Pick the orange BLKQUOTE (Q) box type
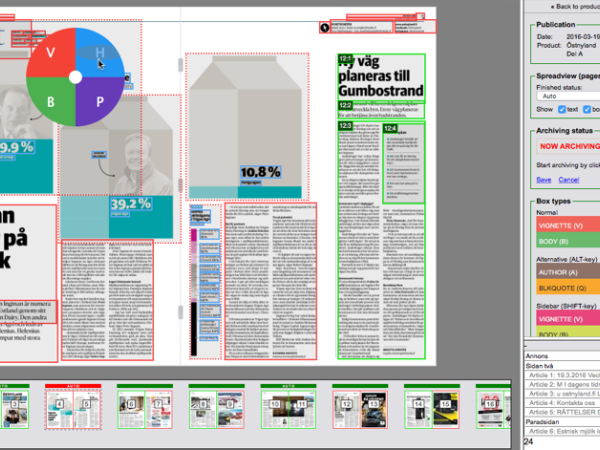This screenshot has width=600, height=450. point(568,288)
